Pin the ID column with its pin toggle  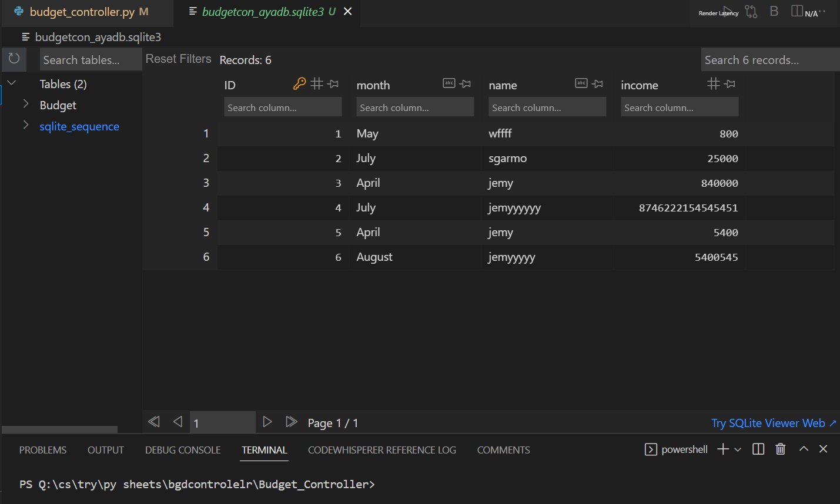[x=333, y=83]
